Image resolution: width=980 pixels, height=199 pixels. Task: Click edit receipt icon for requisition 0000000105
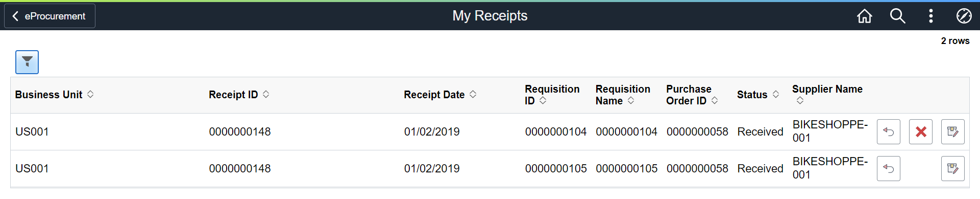(x=953, y=169)
